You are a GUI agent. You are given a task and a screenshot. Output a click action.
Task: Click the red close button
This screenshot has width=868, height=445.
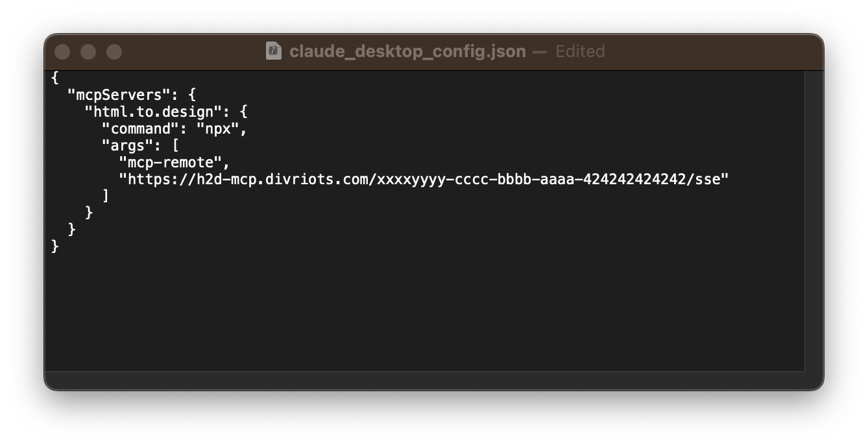click(x=62, y=52)
